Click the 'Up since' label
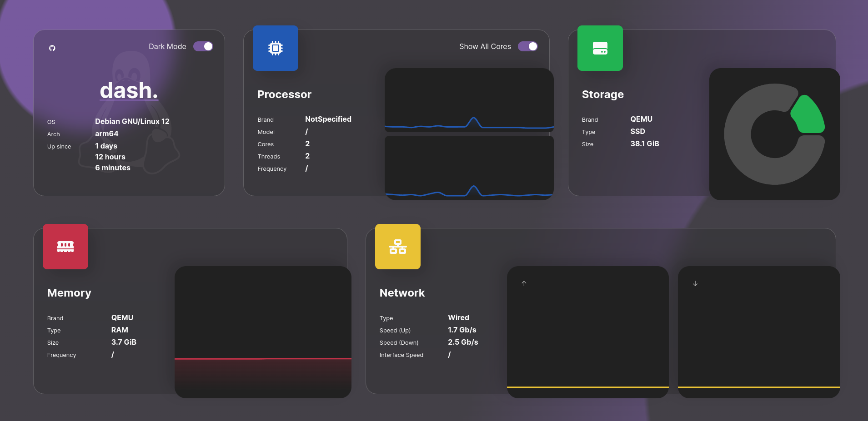Viewport: 868px width, 421px height. click(59, 147)
